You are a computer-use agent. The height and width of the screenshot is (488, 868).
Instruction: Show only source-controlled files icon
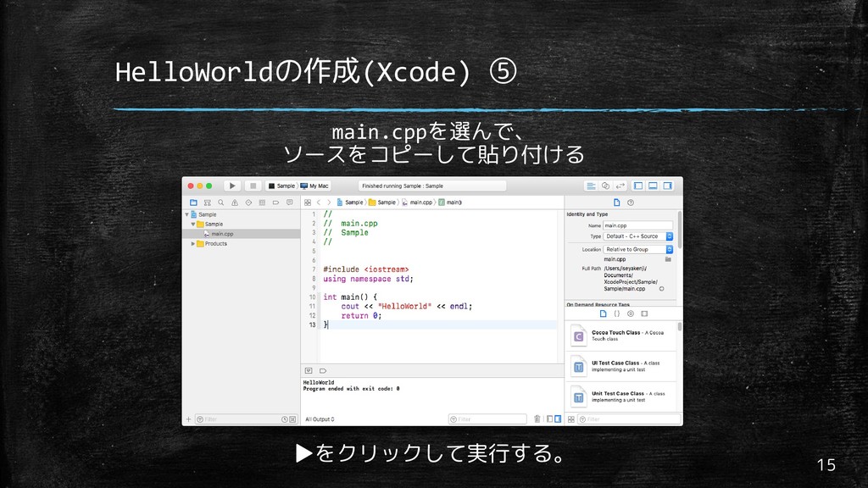pos(292,419)
